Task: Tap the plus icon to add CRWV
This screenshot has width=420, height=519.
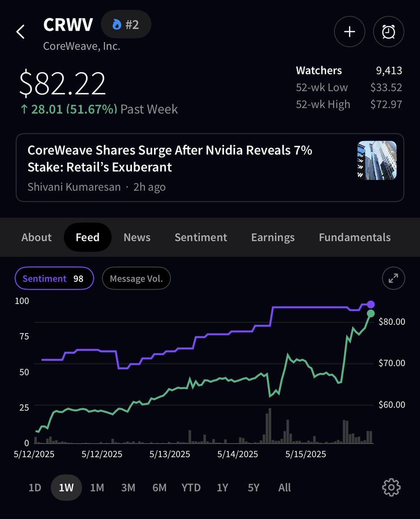Action: [x=349, y=32]
